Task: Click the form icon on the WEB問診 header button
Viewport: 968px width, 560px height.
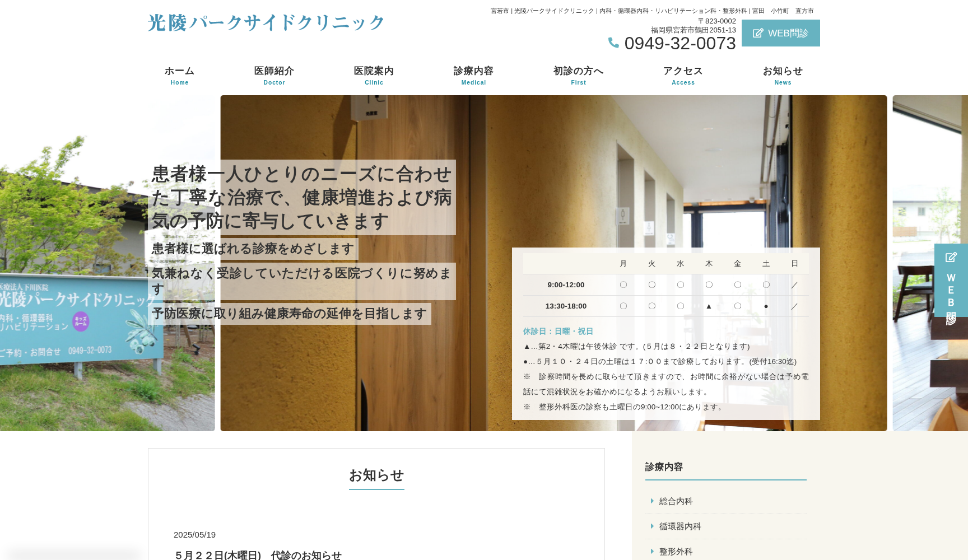Action: pyautogui.click(x=757, y=33)
